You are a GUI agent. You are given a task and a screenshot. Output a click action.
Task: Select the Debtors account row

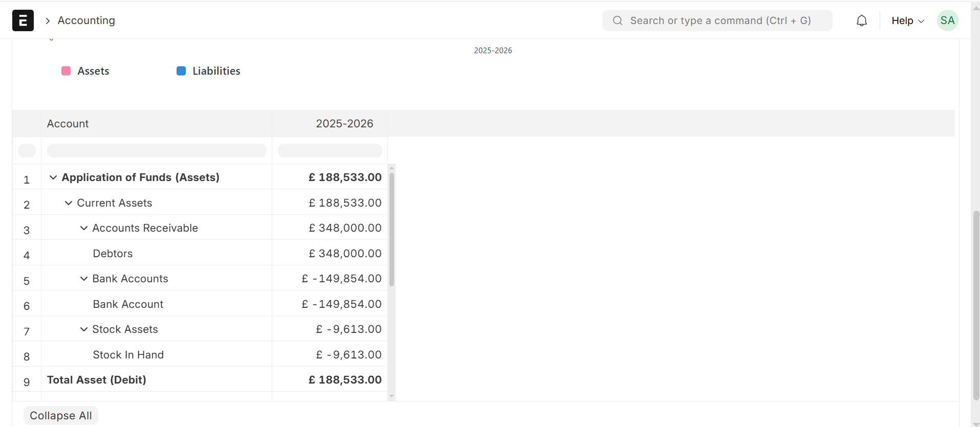tap(113, 254)
